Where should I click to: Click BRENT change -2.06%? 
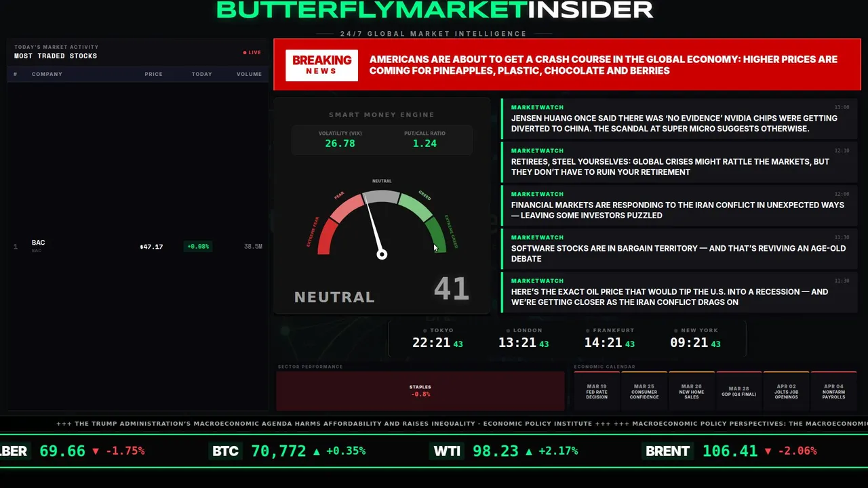[797, 451]
